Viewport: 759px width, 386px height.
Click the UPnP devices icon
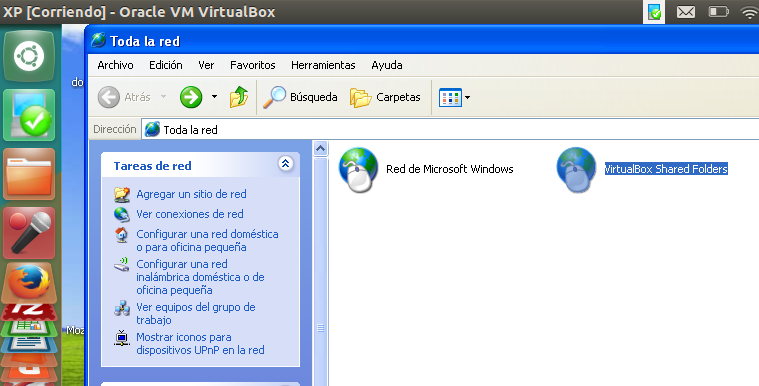(122, 338)
